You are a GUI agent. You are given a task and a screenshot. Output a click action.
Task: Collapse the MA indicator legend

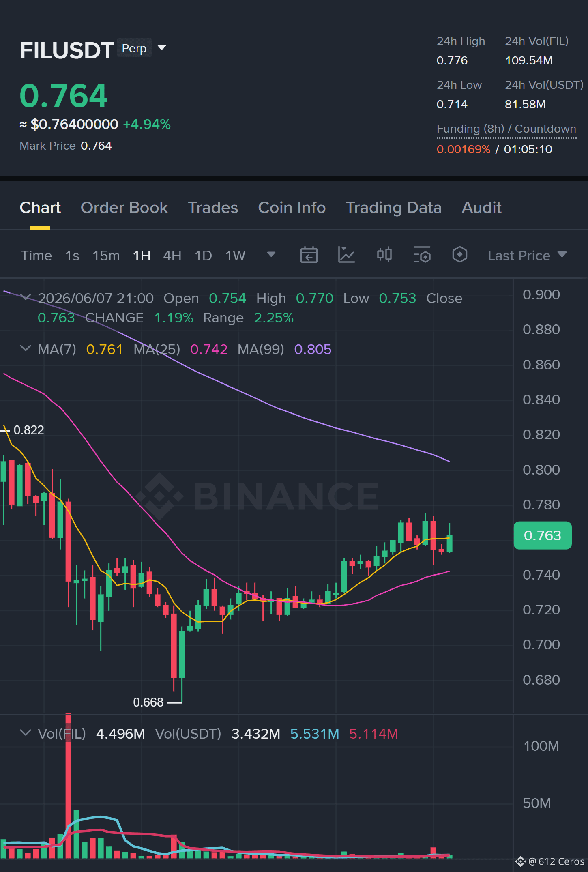pyautogui.click(x=26, y=348)
